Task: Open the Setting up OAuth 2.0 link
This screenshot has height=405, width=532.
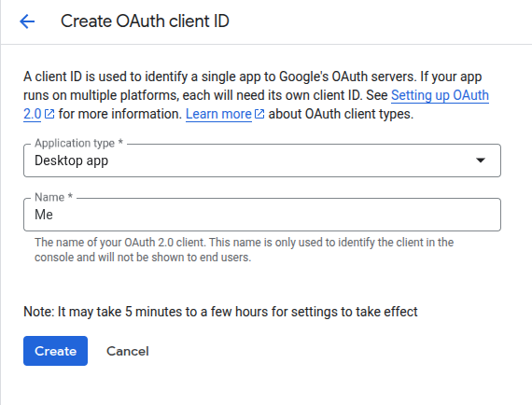Action: pyautogui.click(x=440, y=95)
